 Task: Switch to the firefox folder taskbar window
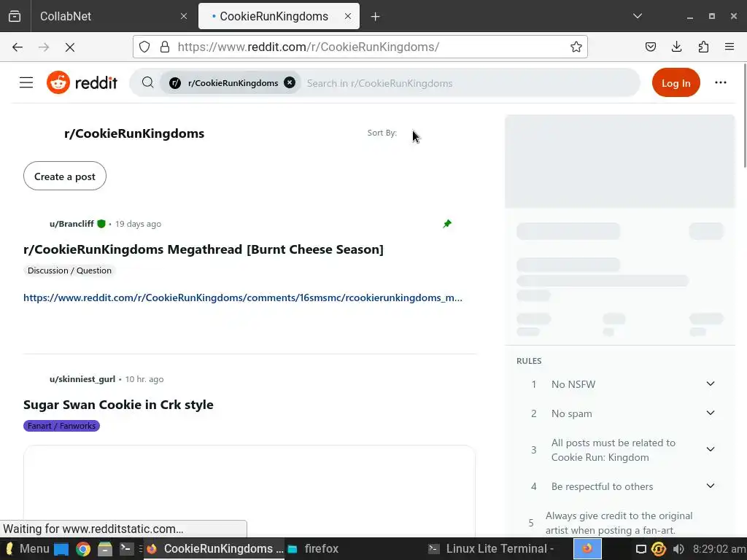[313, 549]
